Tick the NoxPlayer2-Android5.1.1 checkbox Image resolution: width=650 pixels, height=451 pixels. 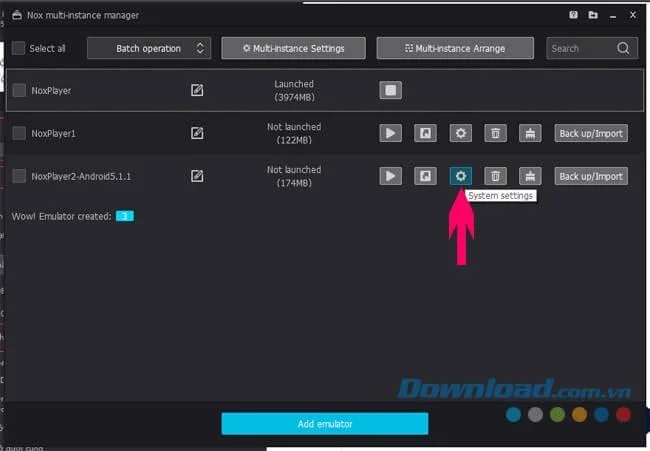click(x=19, y=176)
